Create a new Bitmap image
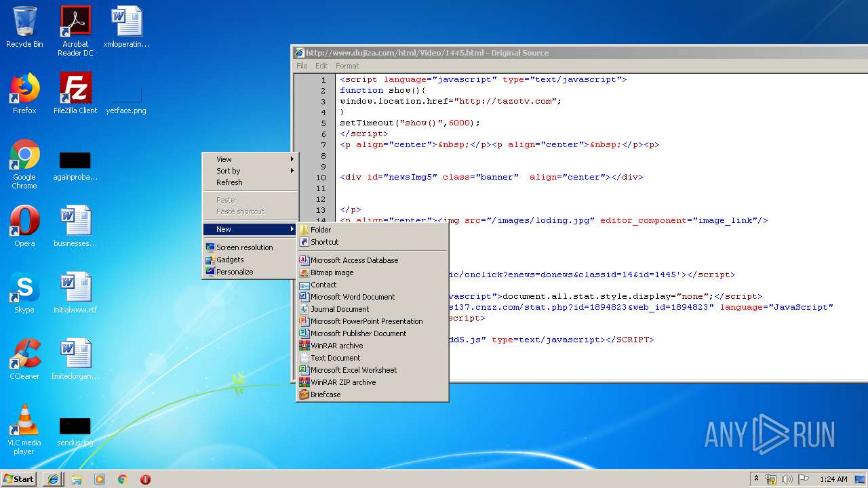868x488 pixels. [x=372, y=272]
